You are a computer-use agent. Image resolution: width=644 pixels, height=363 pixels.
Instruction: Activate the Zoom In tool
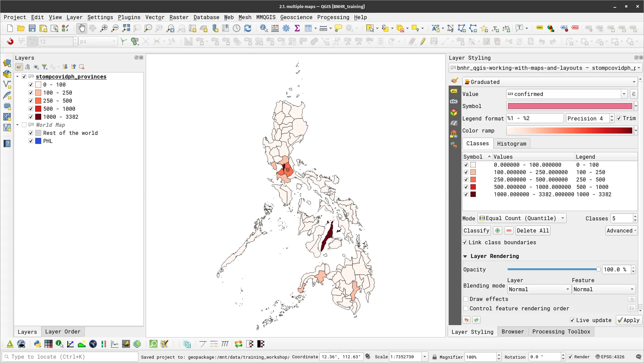pyautogui.click(x=104, y=28)
